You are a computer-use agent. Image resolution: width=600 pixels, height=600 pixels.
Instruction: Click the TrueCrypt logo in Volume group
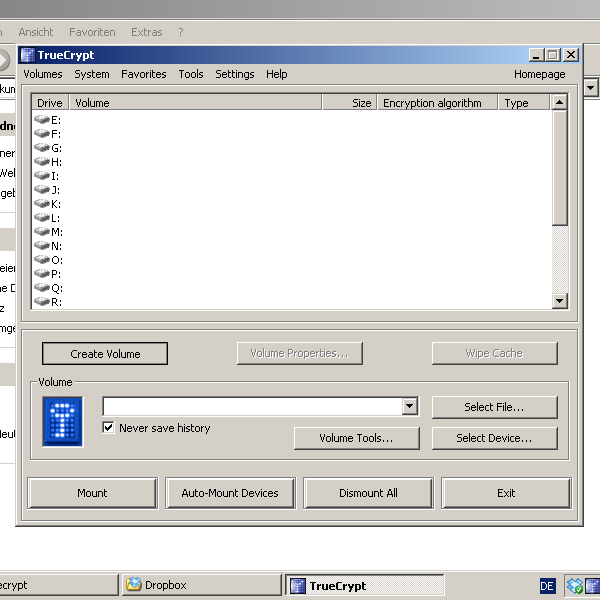coord(63,421)
